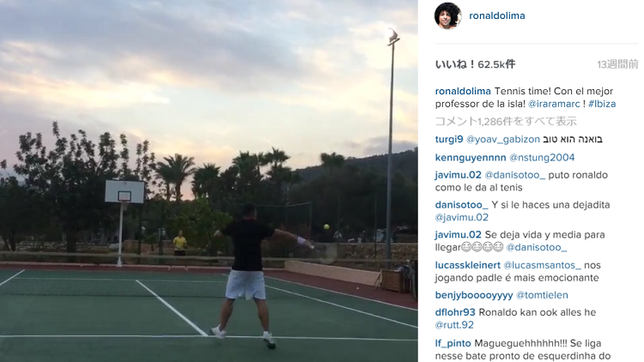Open the @yoav_gabizon mention
This screenshot has height=362, width=644.
tap(502, 139)
